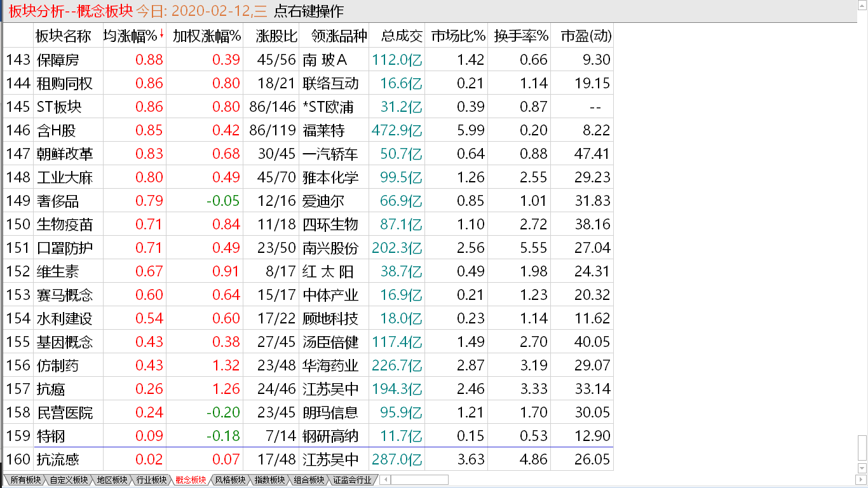868x488 pixels.
Task: Select the 抗癌 sector name
Action: (50, 389)
